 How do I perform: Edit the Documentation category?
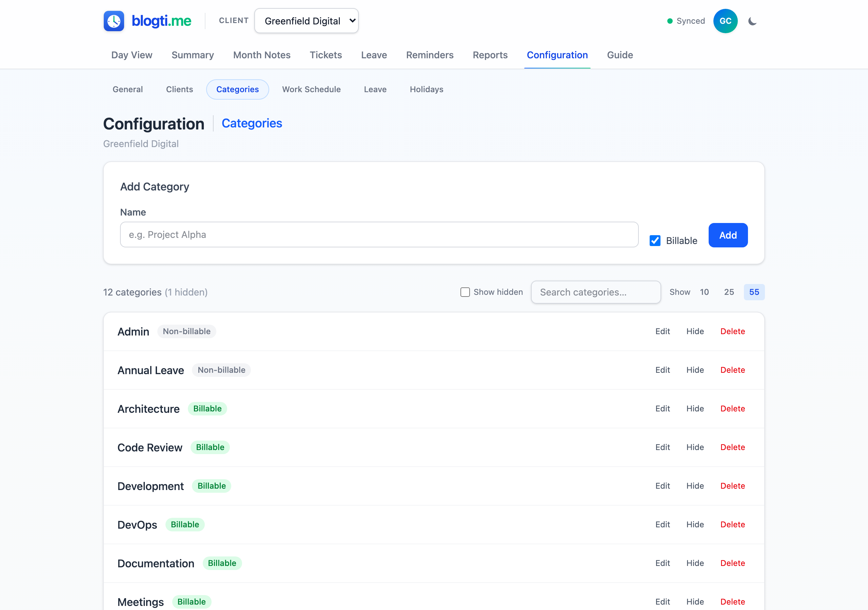[x=662, y=563]
